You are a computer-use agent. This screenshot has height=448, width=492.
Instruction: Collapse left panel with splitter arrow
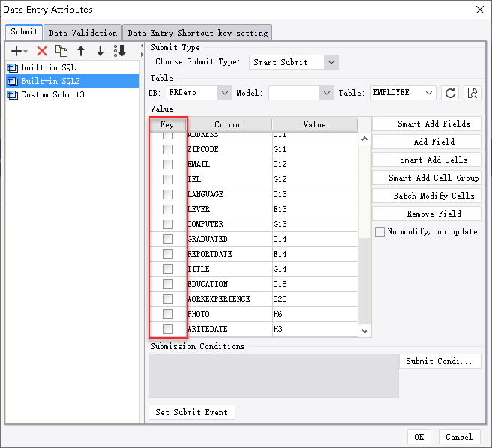(142, 46)
